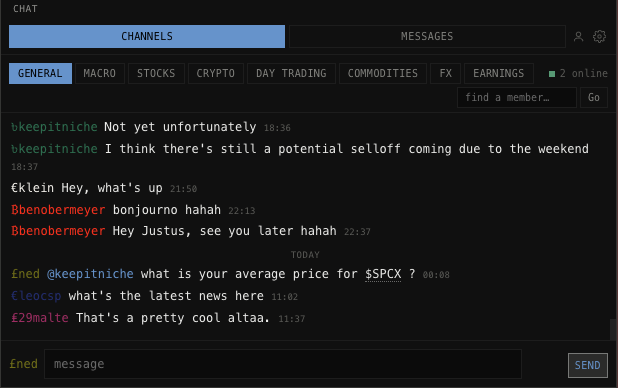The width and height of the screenshot is (618, 388).
Task: Click the 21:50 timestamp
Action: coord(183,189)
